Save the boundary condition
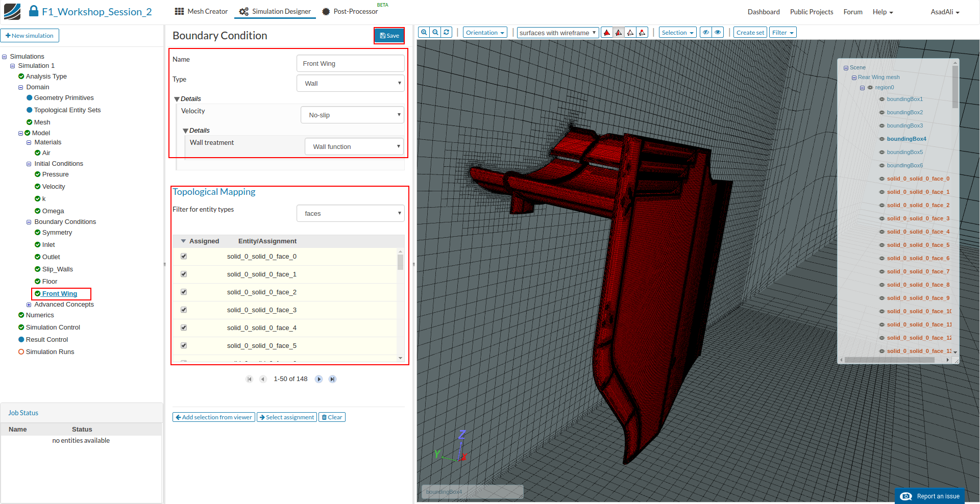 [x=389, y=36]
